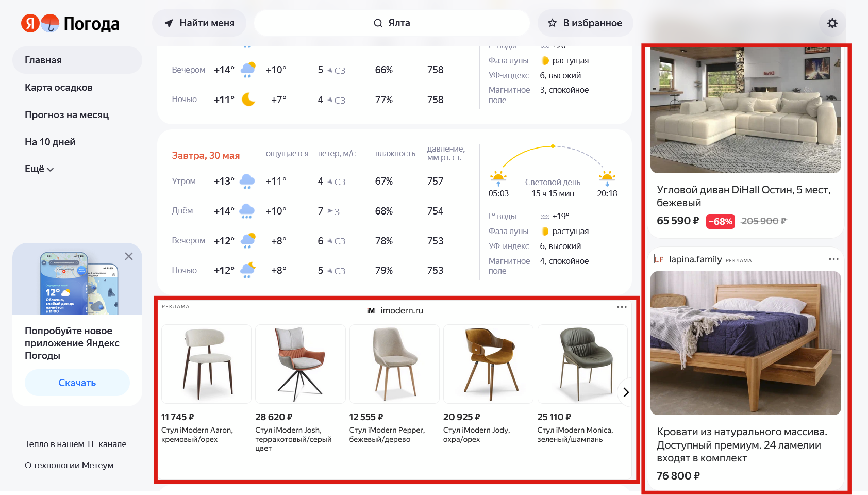Expand the Ещё menu
The height and width of the screenshot is (495, 868).
pos(39,169)
